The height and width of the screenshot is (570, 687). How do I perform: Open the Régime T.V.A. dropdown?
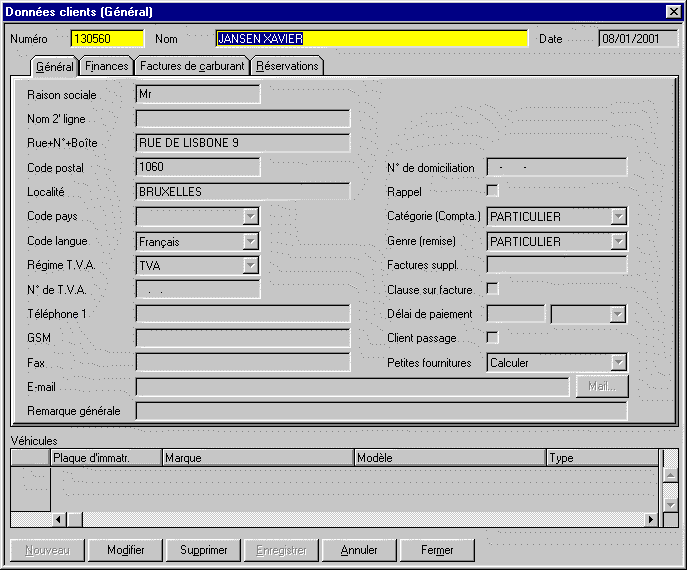pyautogui.click(x=251, y=266)
